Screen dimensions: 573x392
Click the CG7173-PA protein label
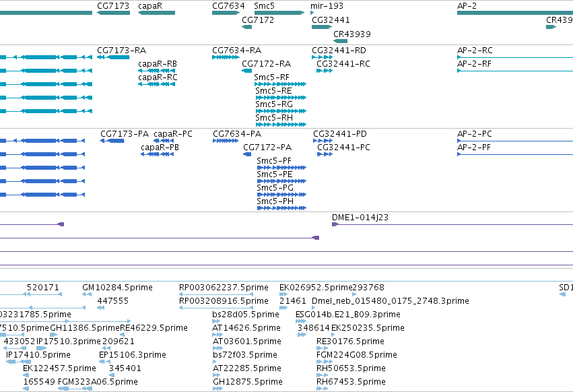[125, 134]
